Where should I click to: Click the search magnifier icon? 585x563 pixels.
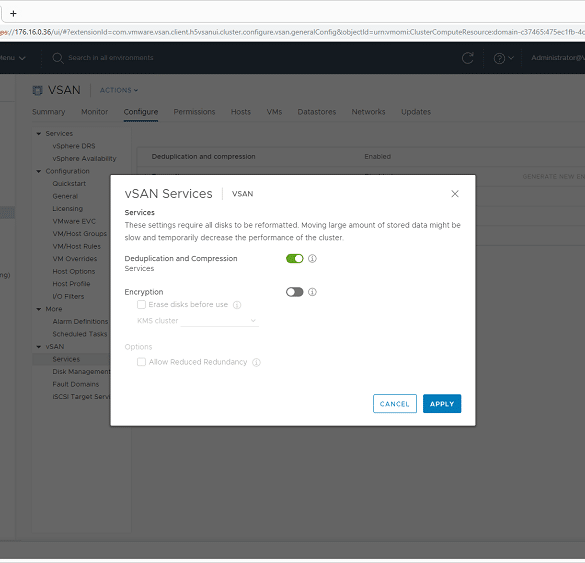57,58
